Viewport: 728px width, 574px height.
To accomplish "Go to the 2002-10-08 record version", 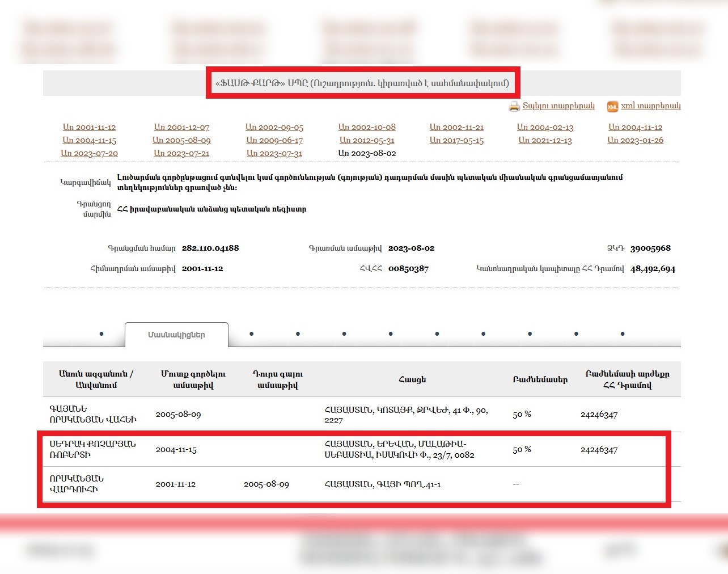I will [x=367, y=128].
